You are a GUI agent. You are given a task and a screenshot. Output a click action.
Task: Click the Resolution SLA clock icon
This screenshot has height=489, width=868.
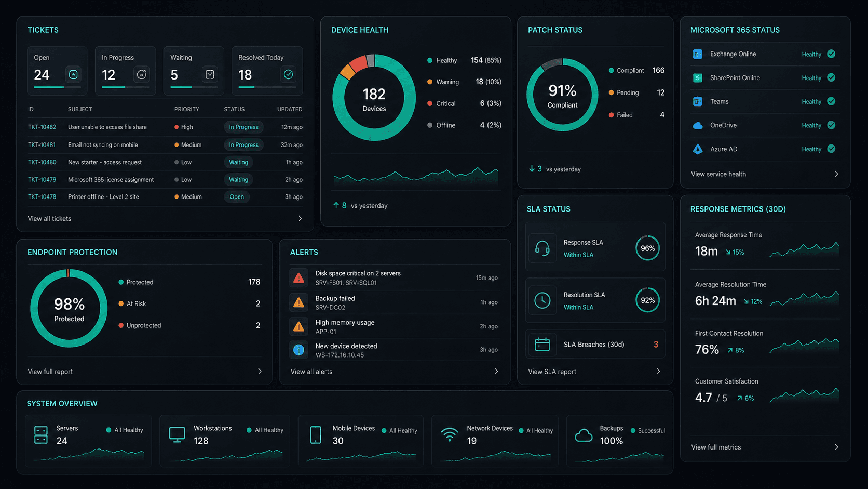coord(542,300)
